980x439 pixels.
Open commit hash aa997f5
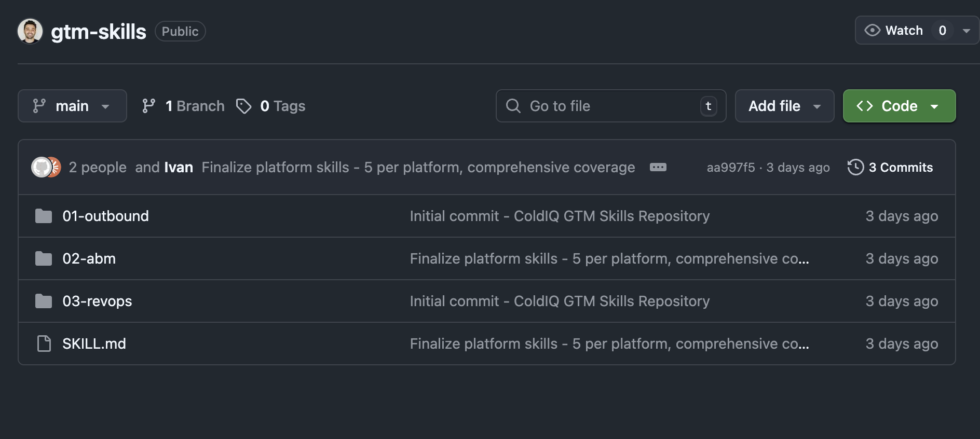pyautogui.click(x=731, y=168)
